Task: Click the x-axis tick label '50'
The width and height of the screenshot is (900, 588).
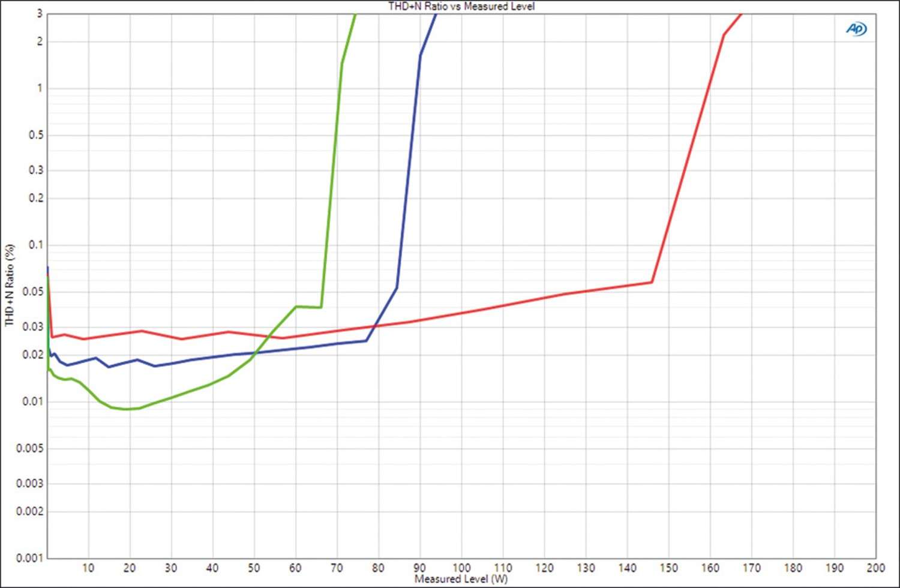Action: pyautogui.click(x=254, y=568)
